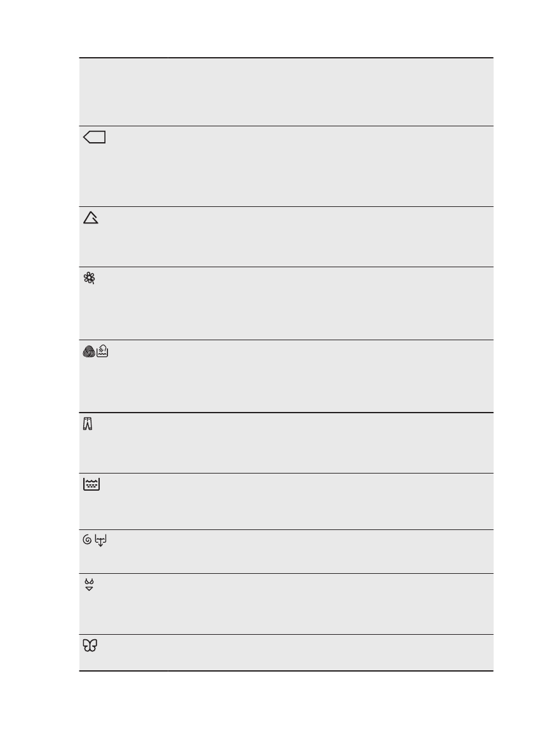Select the spiral spin icon
The image size is (533, 756).
pyautogui.click(x=87, y=540)
